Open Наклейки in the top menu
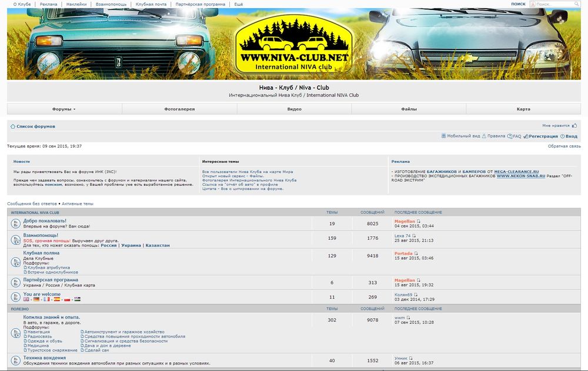 [x=76, y=4]
